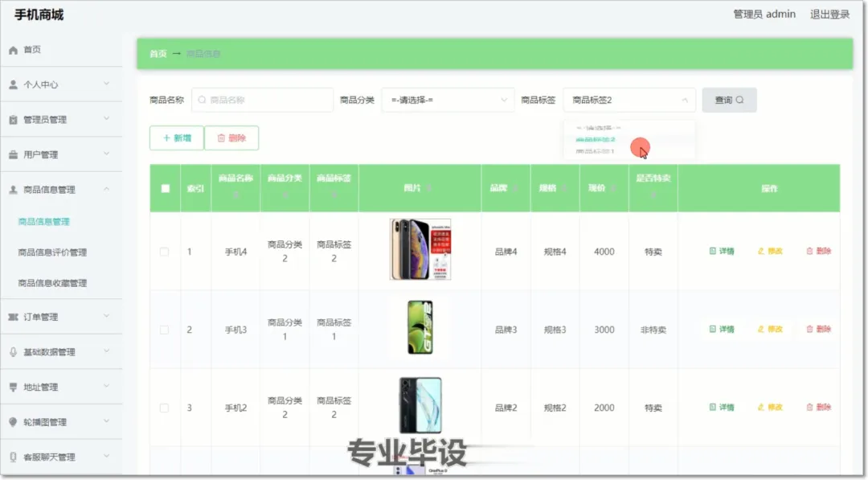Click 修改 for the 手机4 row
The height and width of the screenshot is (480, 868).
[x=770, y=252]
